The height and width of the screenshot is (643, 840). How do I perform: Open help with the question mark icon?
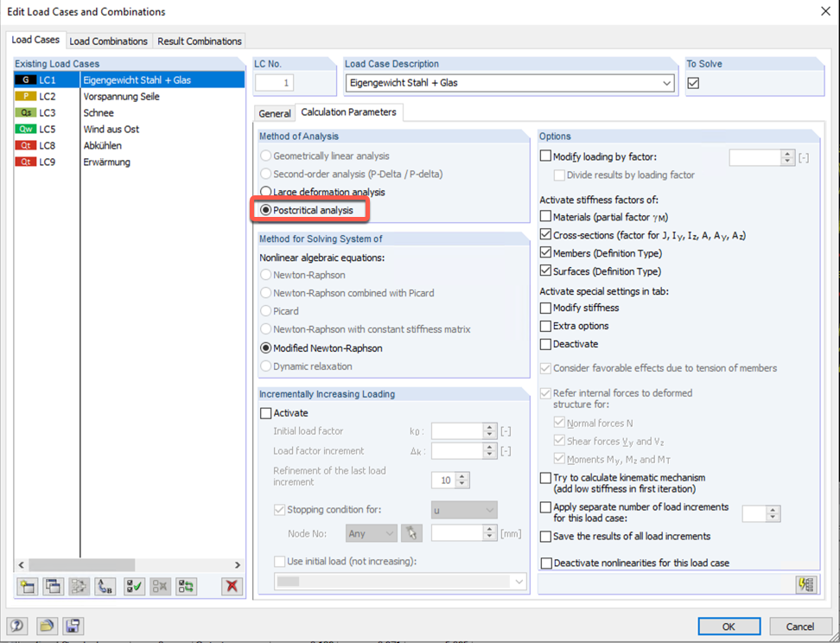pyautogui.click(x=17, y=626)
